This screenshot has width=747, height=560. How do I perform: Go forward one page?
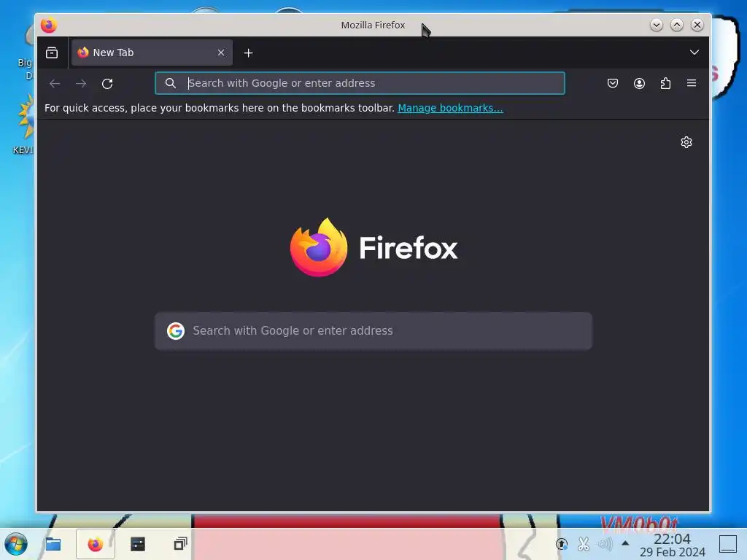coord(81,83)
